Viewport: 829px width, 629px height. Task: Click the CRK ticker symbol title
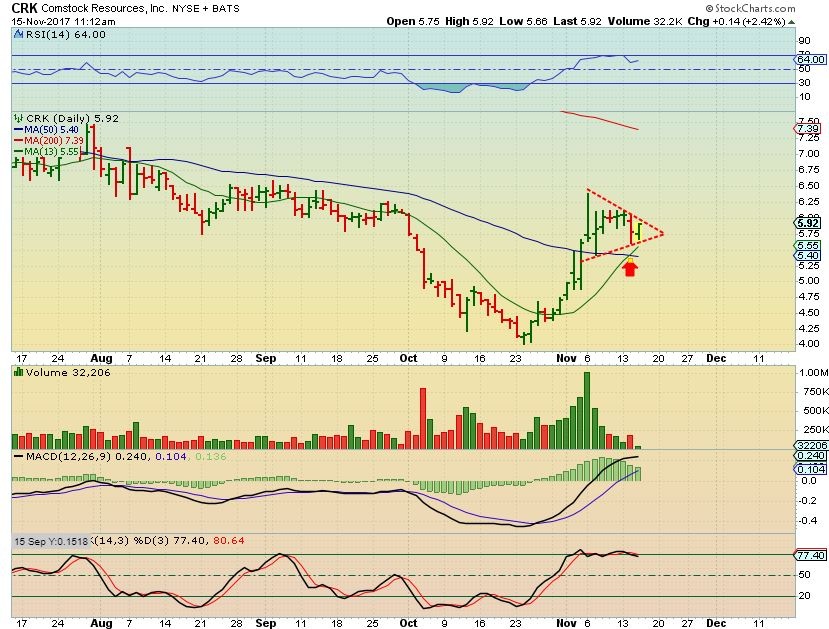[x=25, y=8]
